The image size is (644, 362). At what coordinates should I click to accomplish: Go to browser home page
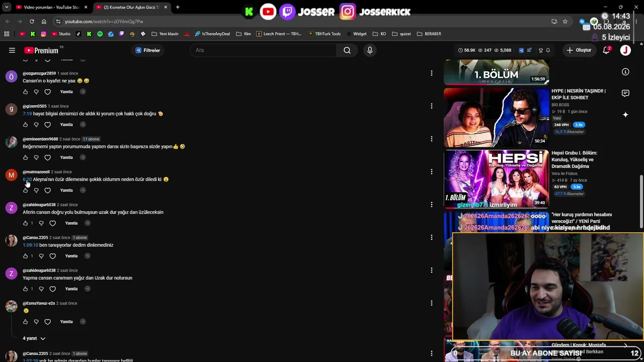tap(44, 22)
